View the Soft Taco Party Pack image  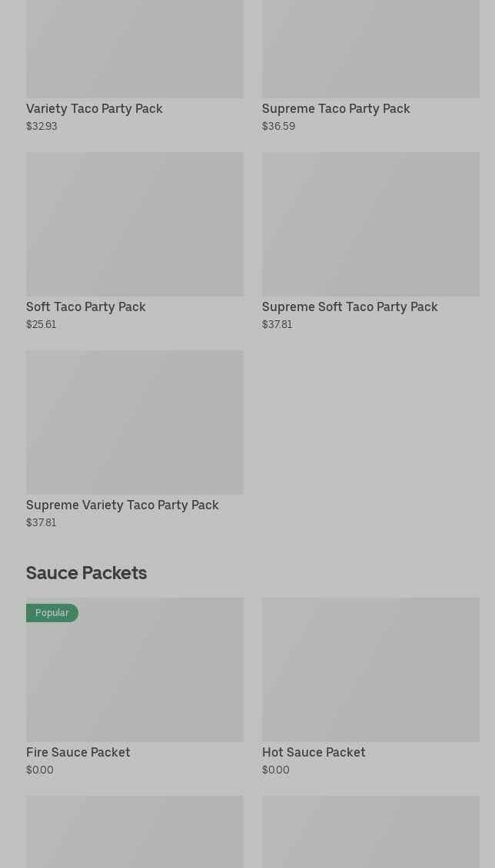[x=135, y=224]
